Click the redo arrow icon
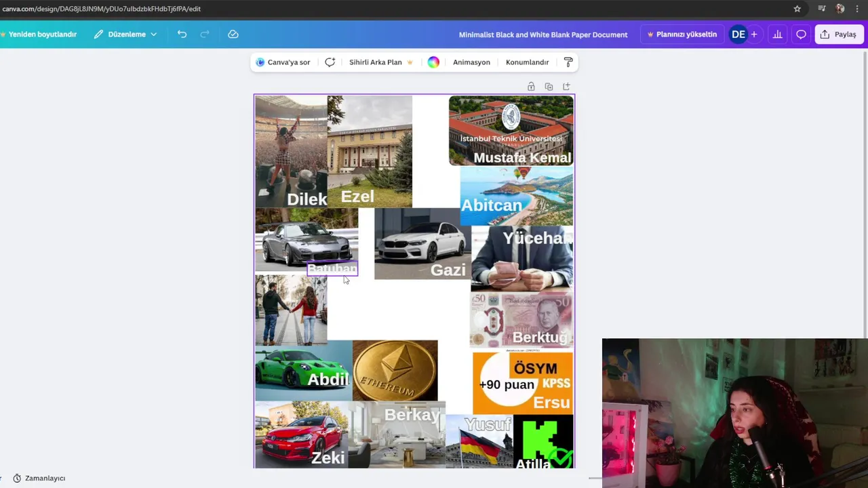This screenshot has height=488, width=868. (x=205, y=34)
